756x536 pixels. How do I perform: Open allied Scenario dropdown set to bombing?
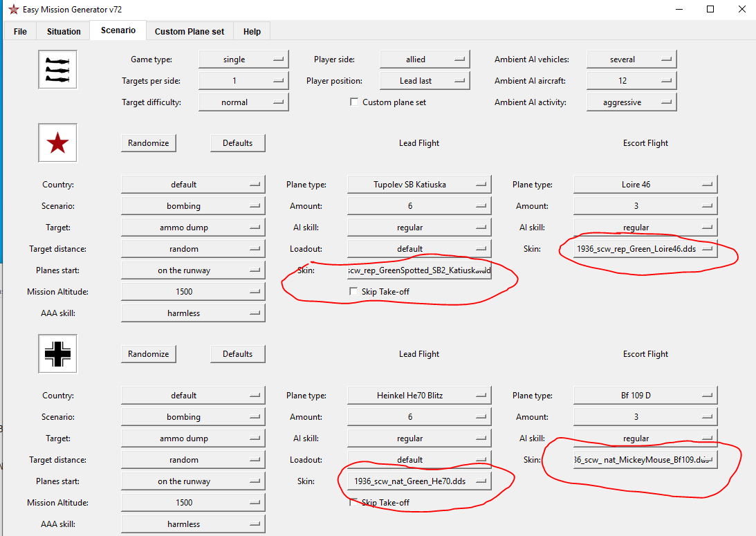tap(193, 206)
